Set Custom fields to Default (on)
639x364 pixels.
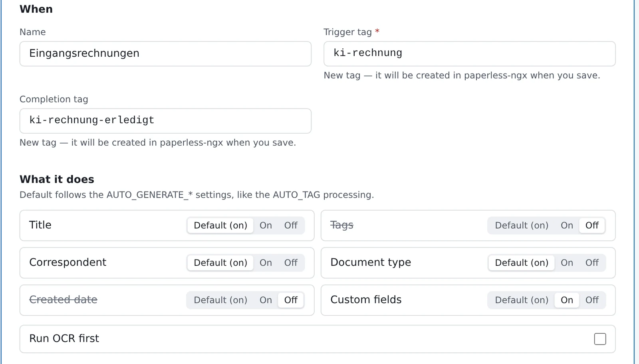(522, 300)
